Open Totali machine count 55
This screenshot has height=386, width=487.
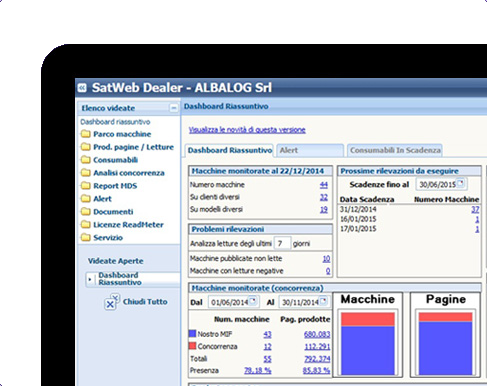[x=267, y=359]
